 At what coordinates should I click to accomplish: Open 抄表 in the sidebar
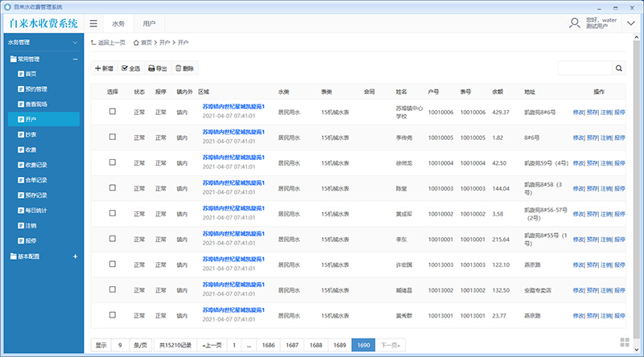click(31, 134)
